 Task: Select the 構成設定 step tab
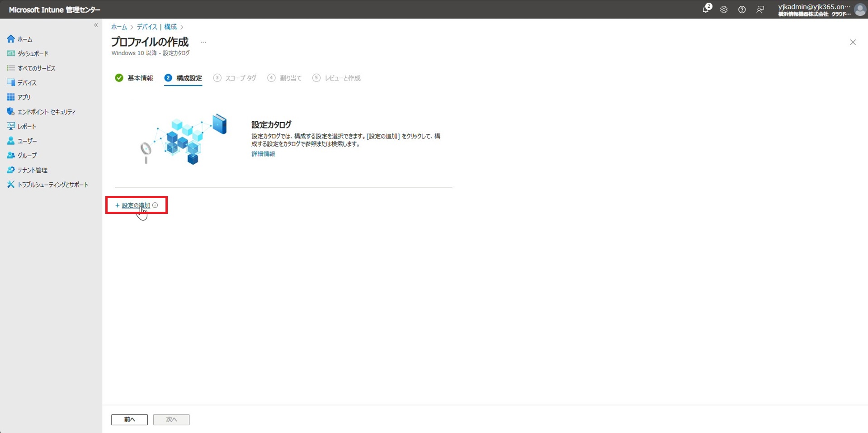coord(189,78)
